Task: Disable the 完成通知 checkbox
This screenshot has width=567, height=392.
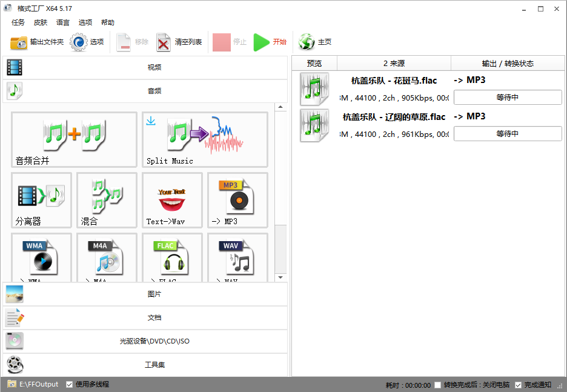Action: [x=519, y=385]
